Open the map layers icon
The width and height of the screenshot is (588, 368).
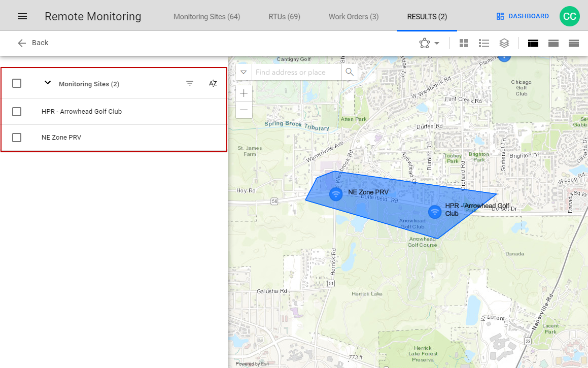[504, 43]
